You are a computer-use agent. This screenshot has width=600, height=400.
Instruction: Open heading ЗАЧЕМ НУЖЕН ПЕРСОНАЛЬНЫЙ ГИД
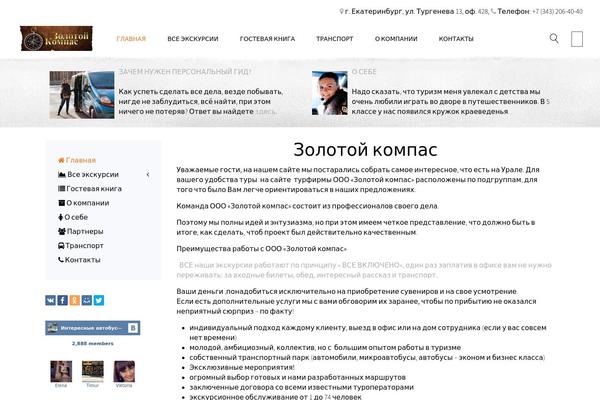coord(185,72)
